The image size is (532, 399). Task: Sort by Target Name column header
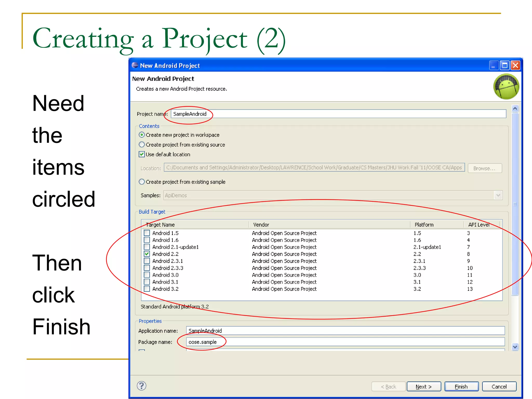(195, 225)
